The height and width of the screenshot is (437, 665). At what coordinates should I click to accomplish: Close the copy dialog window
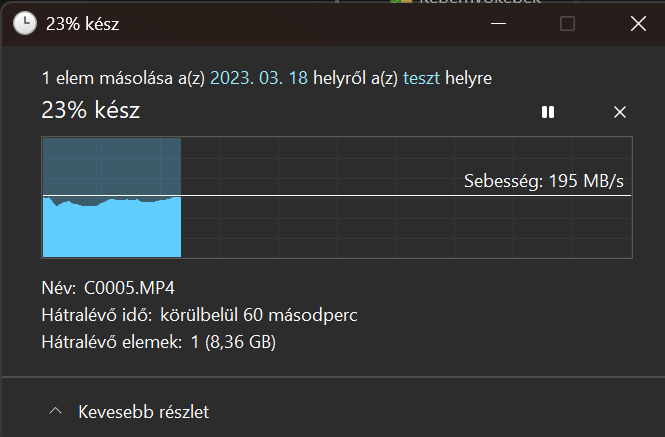click(x=638, y=23)
